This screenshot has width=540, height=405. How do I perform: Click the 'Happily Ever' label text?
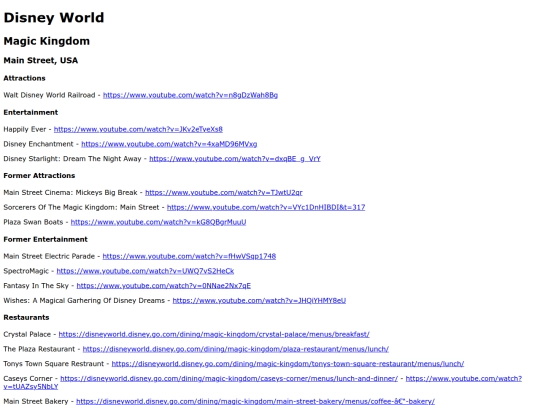tap(24, 129)
